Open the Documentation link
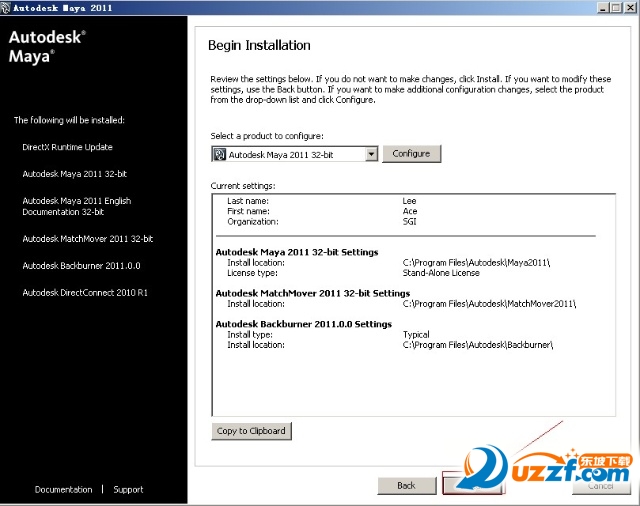Viewport: 640px width, 506px height. click(63, 490)
